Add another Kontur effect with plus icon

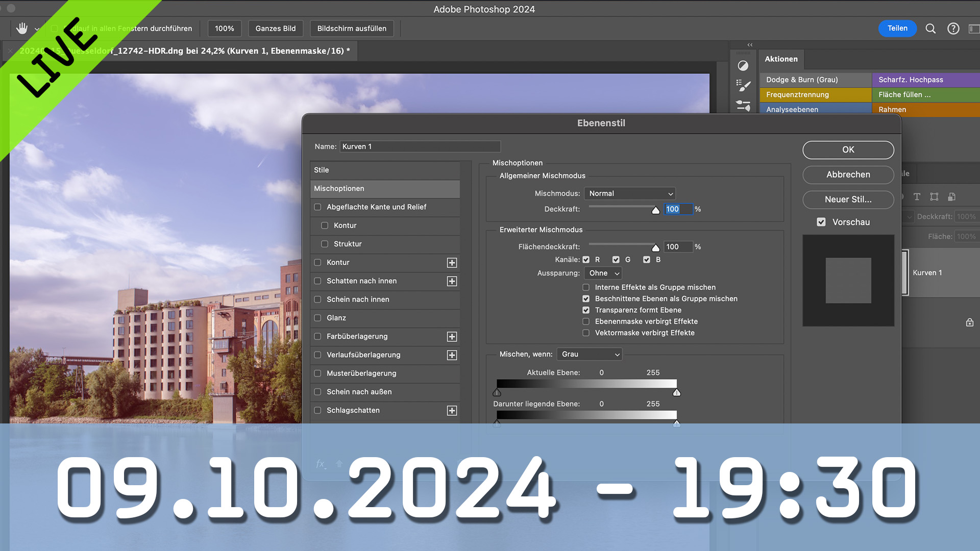(x=452, y=263)
